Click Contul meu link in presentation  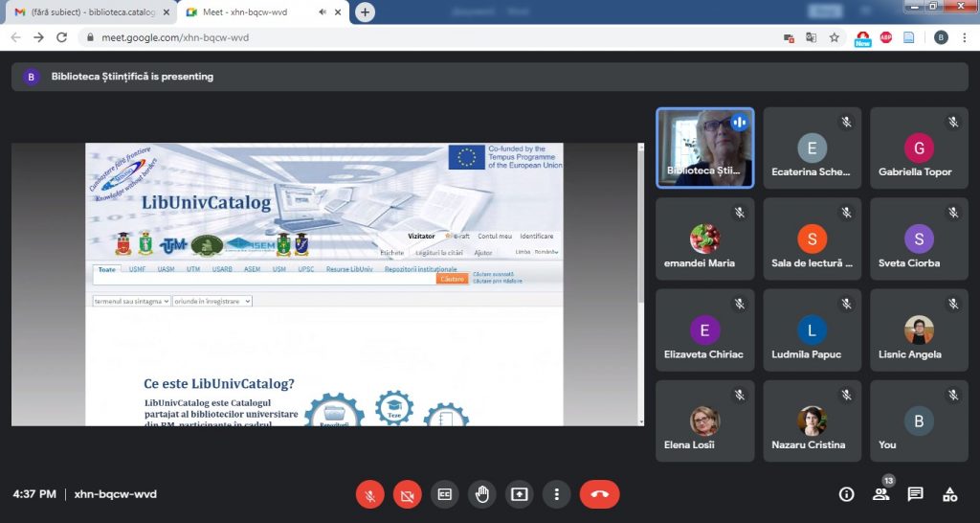tap(495, 237)
